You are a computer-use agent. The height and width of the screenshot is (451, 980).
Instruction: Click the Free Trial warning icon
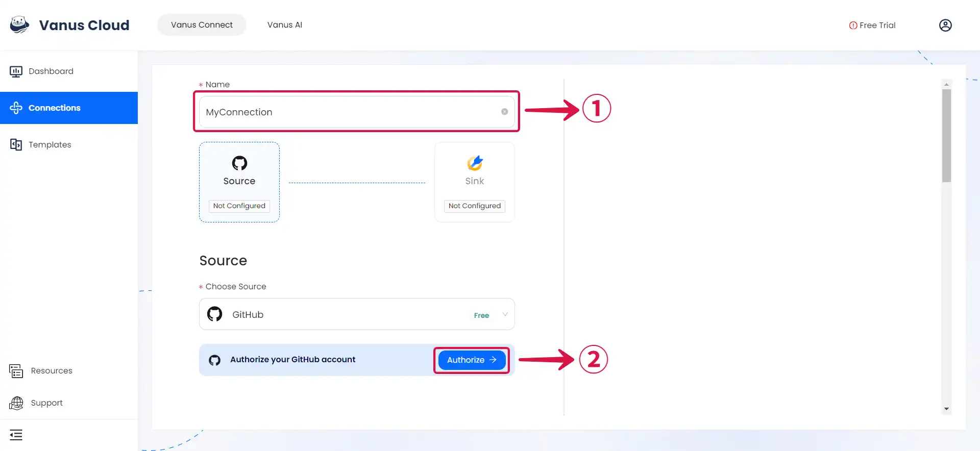pyautogui.click(x=853, y=26)
